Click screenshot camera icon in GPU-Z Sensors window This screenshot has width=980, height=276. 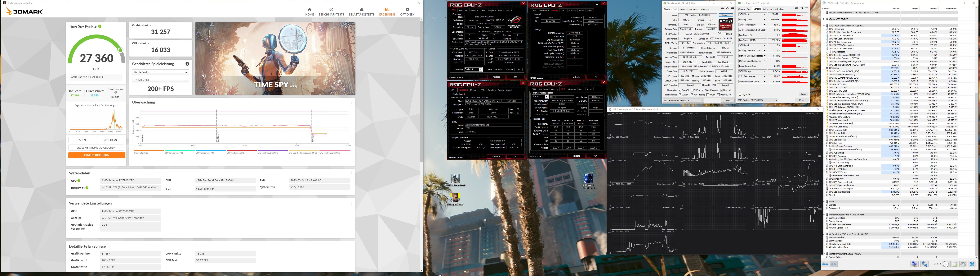tap(797, 8)
